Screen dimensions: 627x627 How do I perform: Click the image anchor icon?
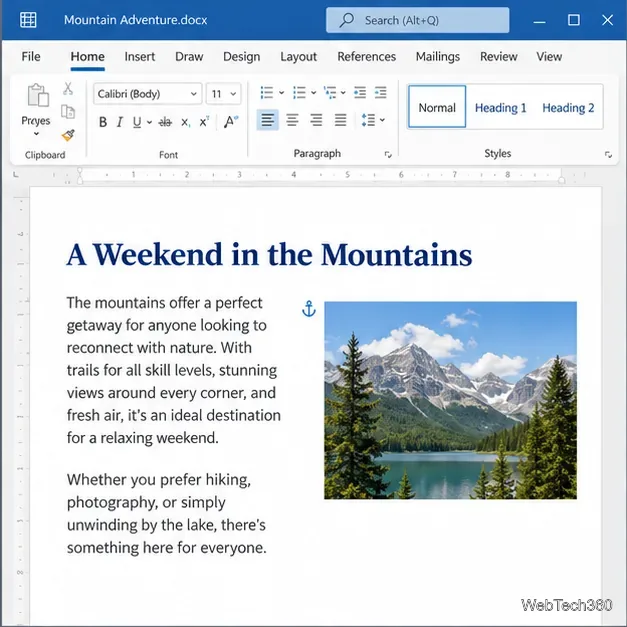tap(309, 309)
